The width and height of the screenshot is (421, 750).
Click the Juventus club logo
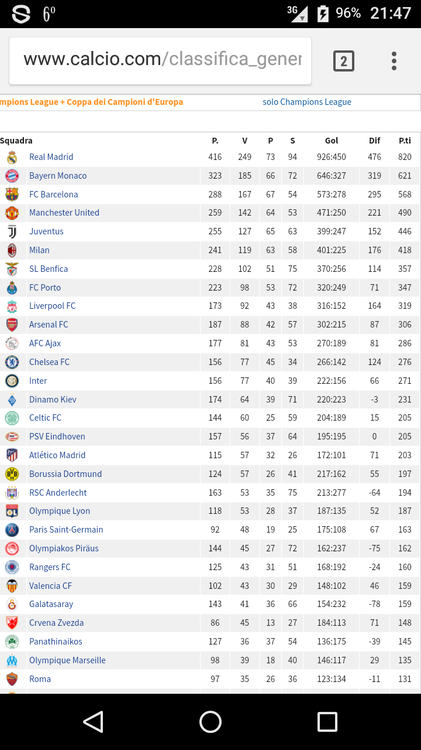click(x=12, y=232)
